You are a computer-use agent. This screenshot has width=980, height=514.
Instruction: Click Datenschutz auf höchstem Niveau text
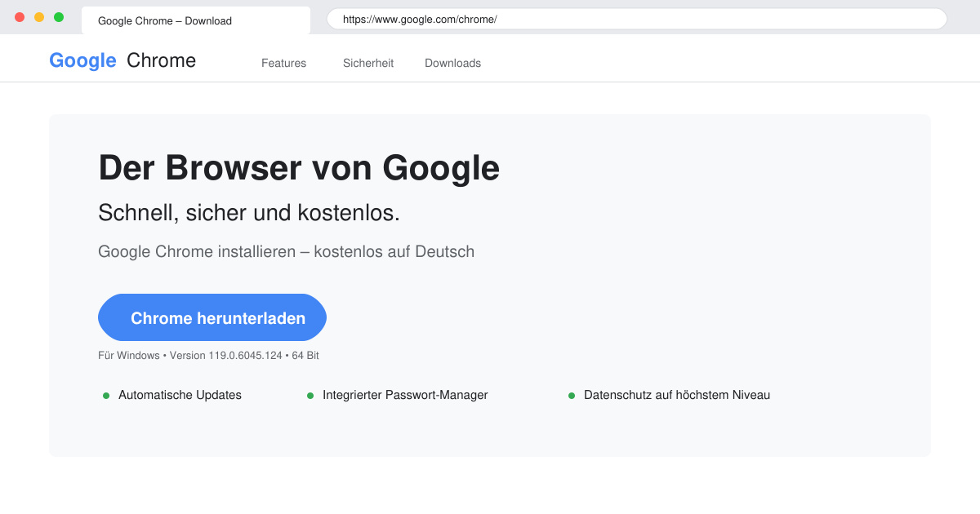pos(677,395)
